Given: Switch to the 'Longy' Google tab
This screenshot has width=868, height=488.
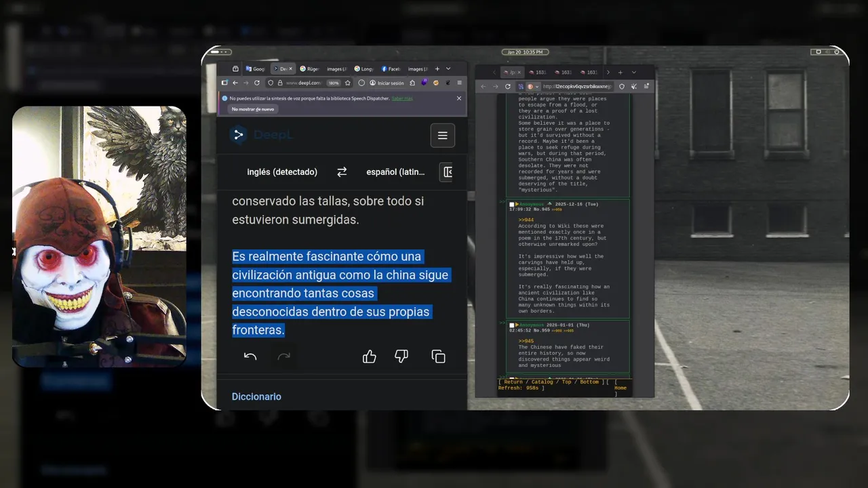Looking at the screenshot, I should pyautogui.click(x=363, y=69).
